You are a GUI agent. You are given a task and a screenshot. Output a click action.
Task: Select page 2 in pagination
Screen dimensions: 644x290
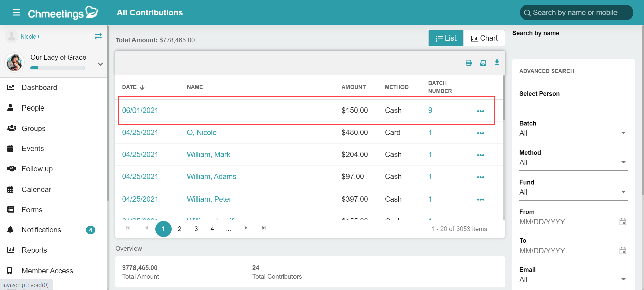click(x=180, y=229)
